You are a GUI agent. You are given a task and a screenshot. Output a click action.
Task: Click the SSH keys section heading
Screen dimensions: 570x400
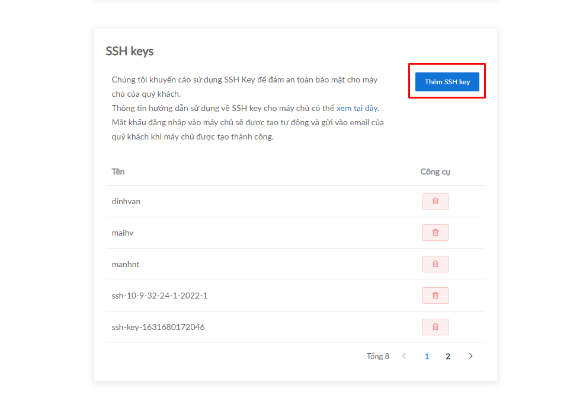(129, 51)
